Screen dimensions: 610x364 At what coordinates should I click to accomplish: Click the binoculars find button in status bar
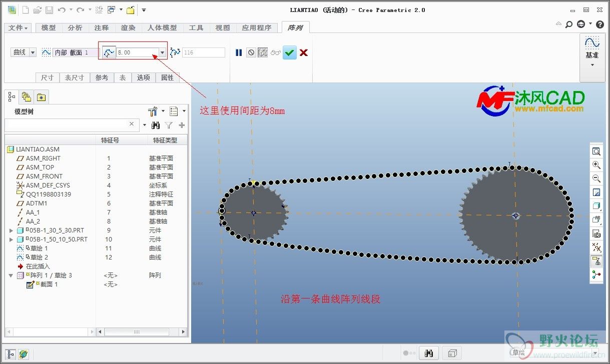[429, 353]
